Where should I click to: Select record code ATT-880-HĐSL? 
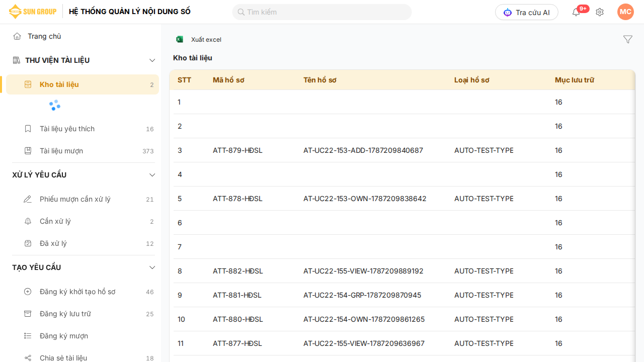coord(238,319)
